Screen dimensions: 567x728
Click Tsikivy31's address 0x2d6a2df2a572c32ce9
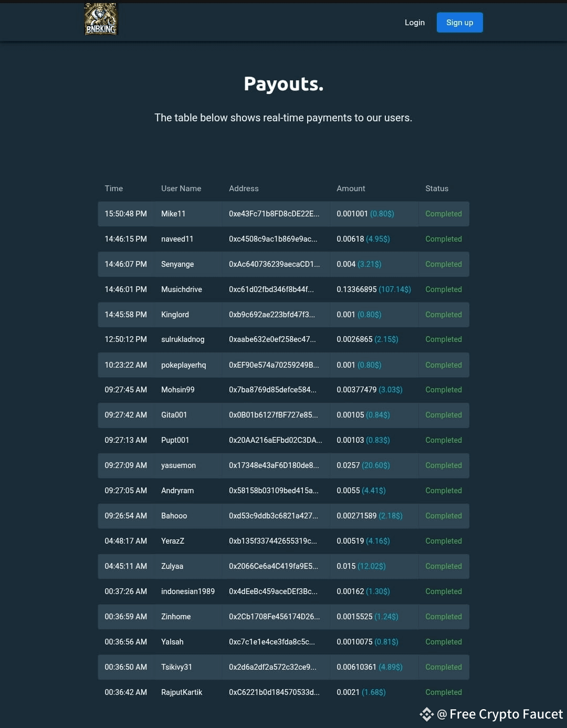(272, 667)
